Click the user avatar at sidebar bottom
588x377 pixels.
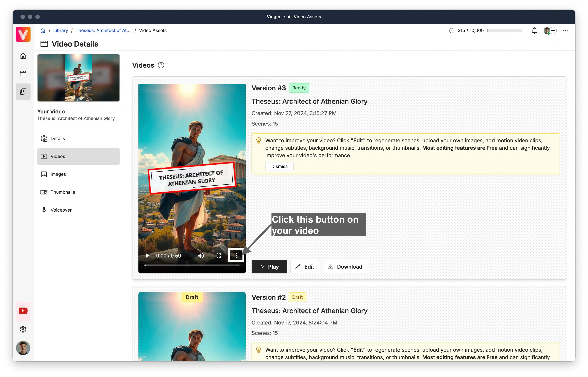pos(23,348)
